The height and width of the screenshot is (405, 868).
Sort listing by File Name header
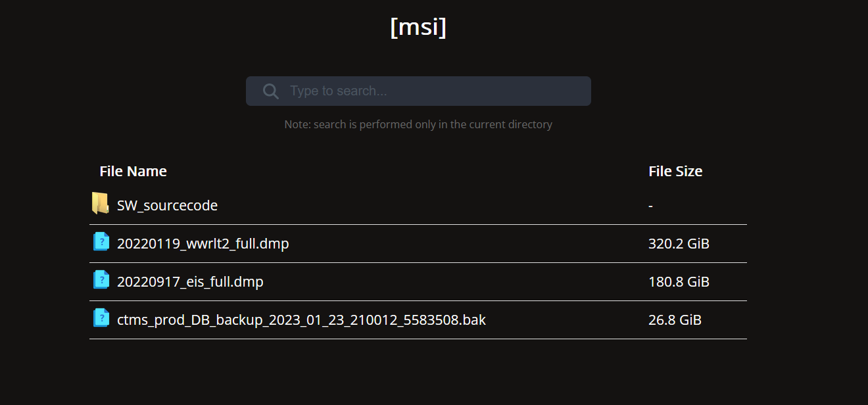click(133, 171)
